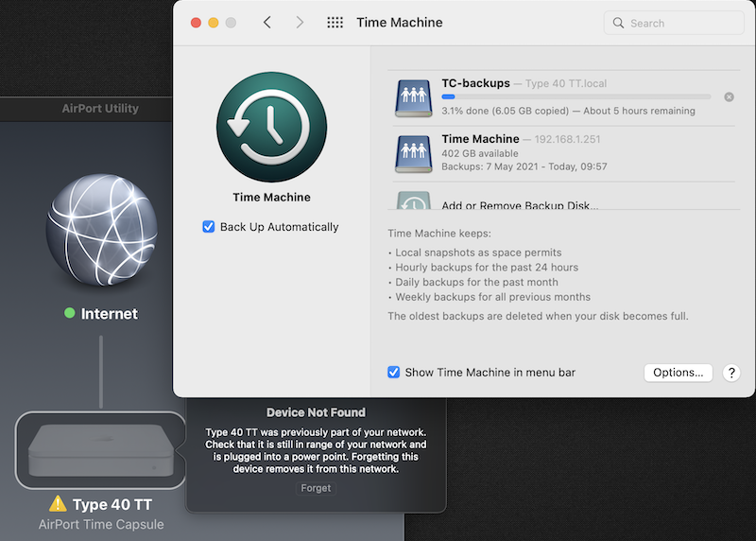Click the AirPort Utility window title
This screenshot has height=541, width=756.
100,109
